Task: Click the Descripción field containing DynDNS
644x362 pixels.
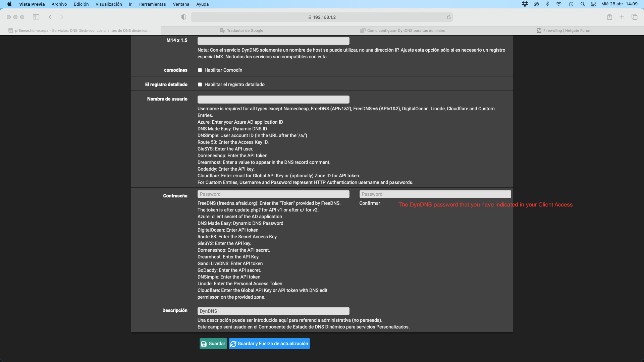Action: (273, 311)
